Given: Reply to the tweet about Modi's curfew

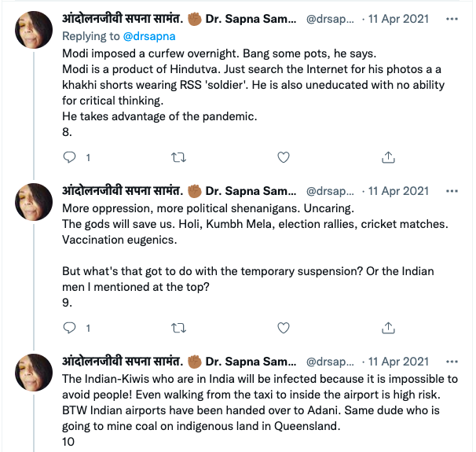Looking at the screenshot, I should (69, 157).
